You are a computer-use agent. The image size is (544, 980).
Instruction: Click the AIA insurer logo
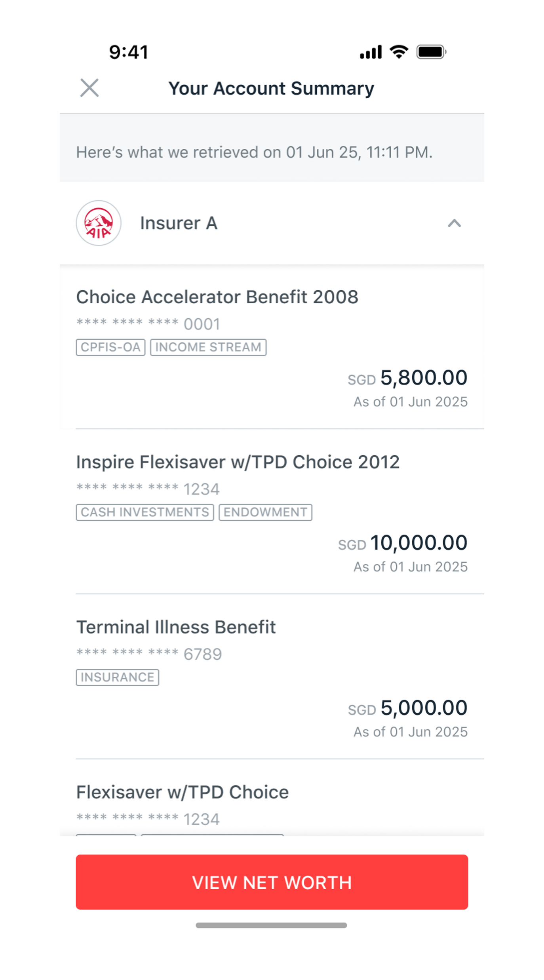pos(99,223)
